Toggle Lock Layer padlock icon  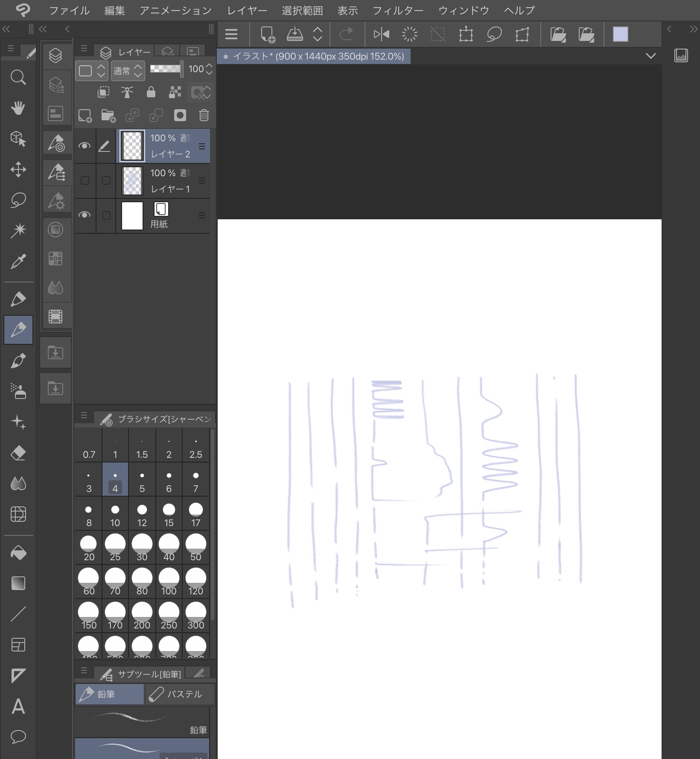[x=151, y=92]
